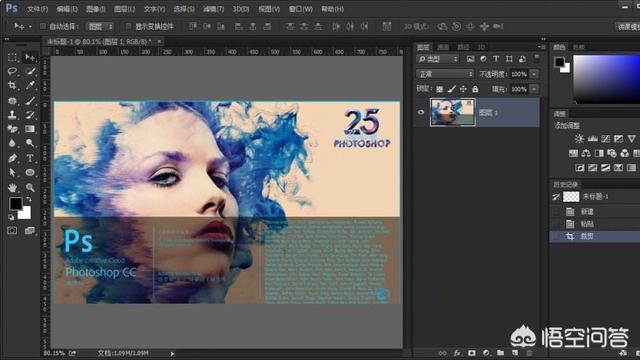Select the Brush tool

click(30, 100)
